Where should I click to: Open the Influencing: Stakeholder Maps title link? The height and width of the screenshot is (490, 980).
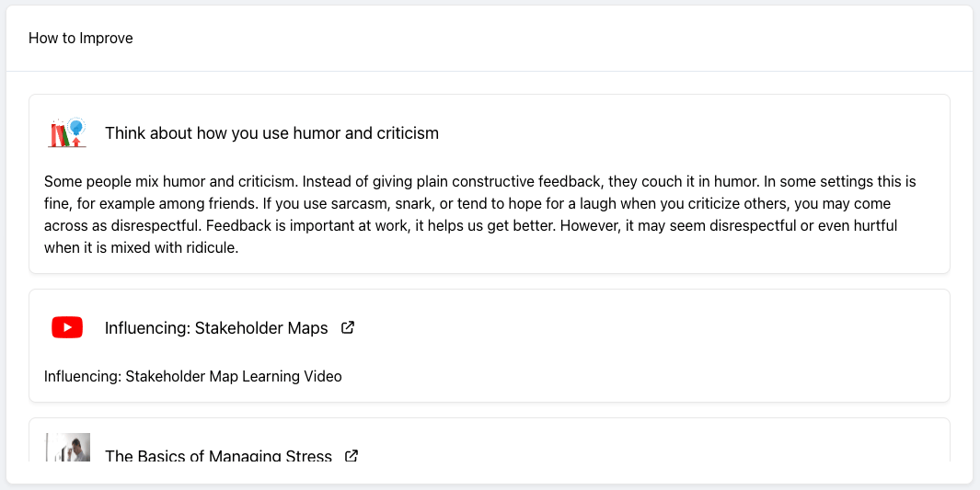coord(216,328)
